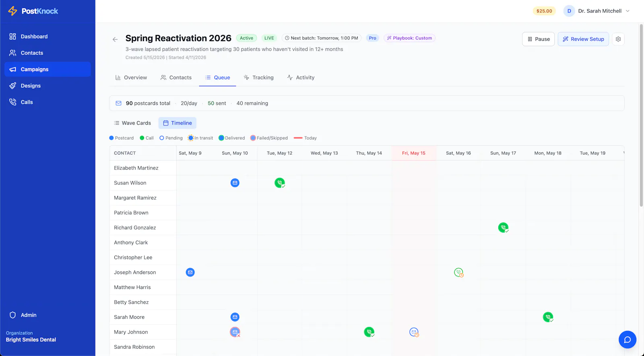Click the envelope icon in postcards summary
Viewport: 644px width, 356px height.
click(119, 103)
